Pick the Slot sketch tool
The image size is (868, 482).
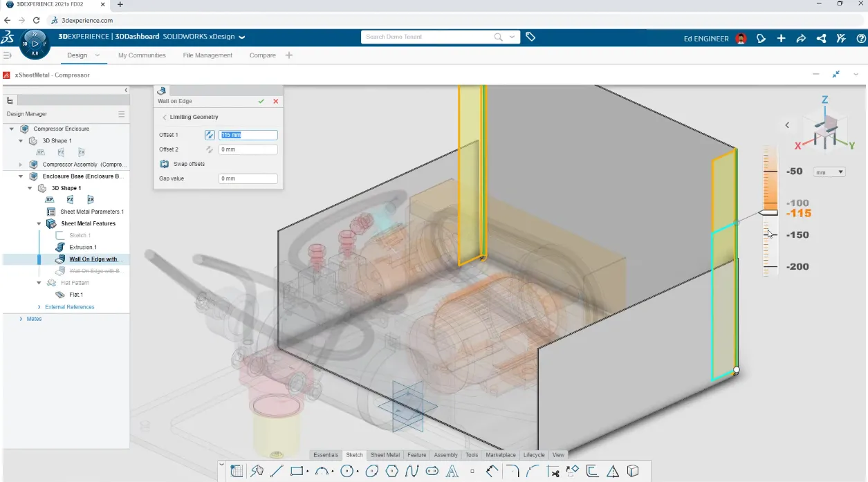coord(433,471)
